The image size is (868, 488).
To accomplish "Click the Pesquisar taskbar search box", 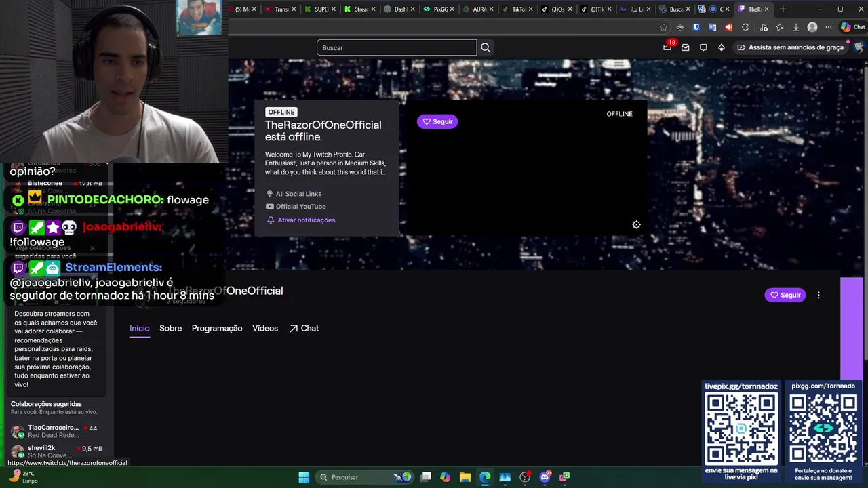I will 365,477.
